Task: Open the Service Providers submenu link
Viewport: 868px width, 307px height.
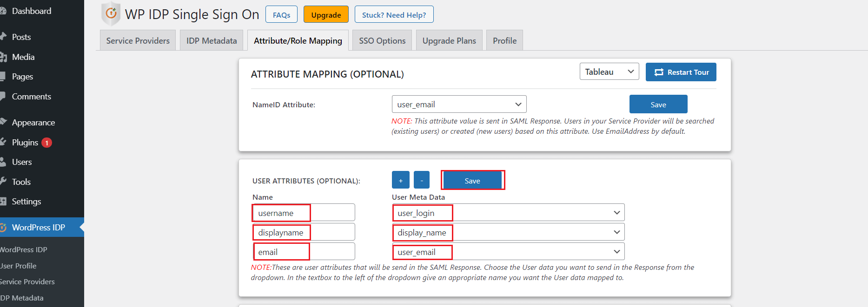Action: pos(27,281)
